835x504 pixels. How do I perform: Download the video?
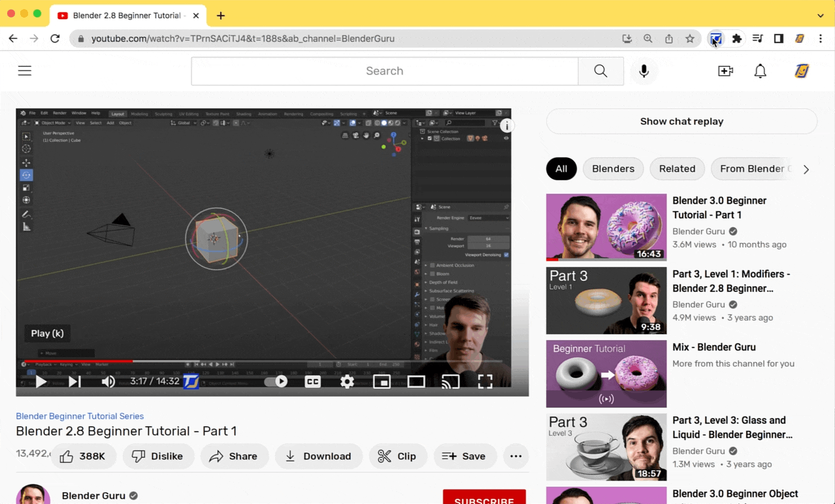[318, 456]
